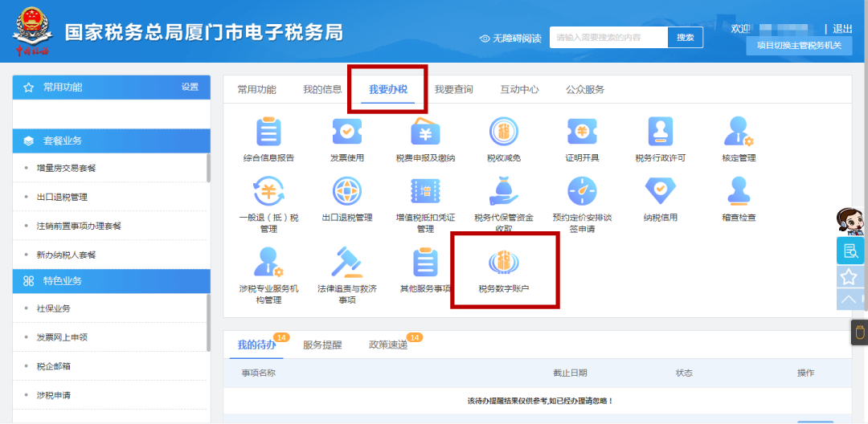
Task: Click the floating star favorites icon
Action: coord(850,276)
